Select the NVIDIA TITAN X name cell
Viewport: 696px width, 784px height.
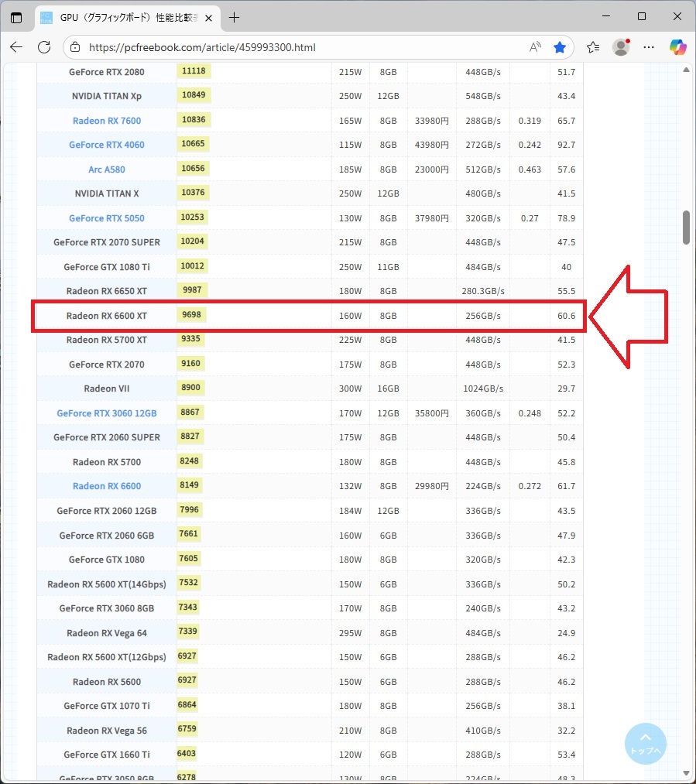(107, 193)
